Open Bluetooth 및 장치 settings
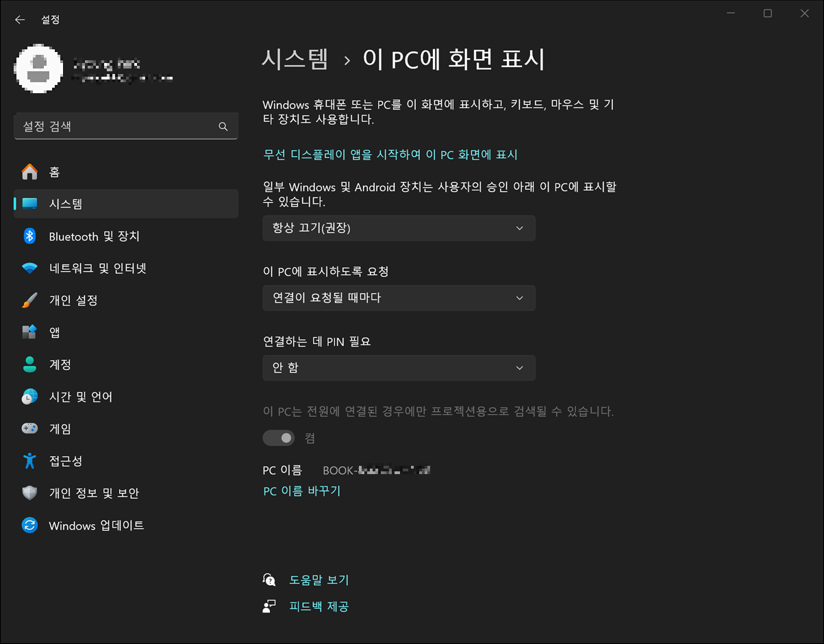The width and height of the screenshot is (824, 644). coord(126,236)
